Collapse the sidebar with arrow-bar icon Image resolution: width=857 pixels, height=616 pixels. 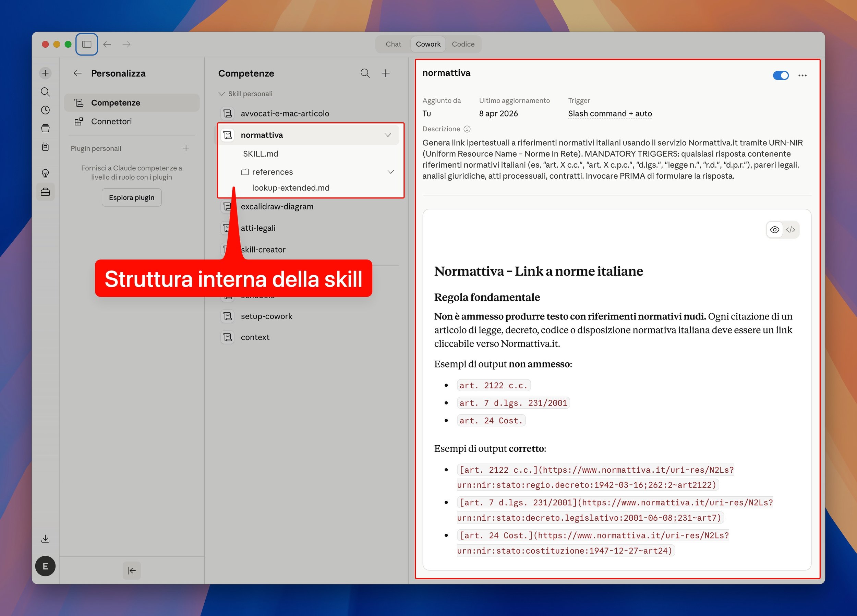[132, 570]
